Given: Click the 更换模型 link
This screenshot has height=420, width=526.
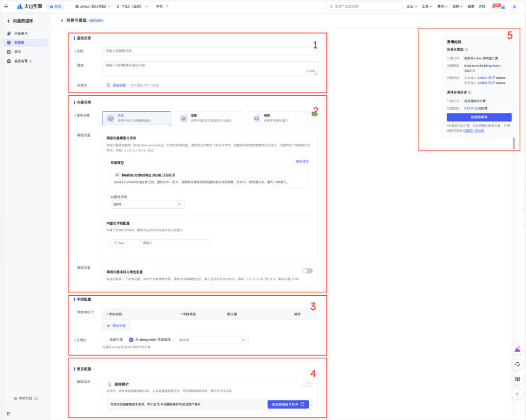Looking at the screenshot, I should (302, 161).
